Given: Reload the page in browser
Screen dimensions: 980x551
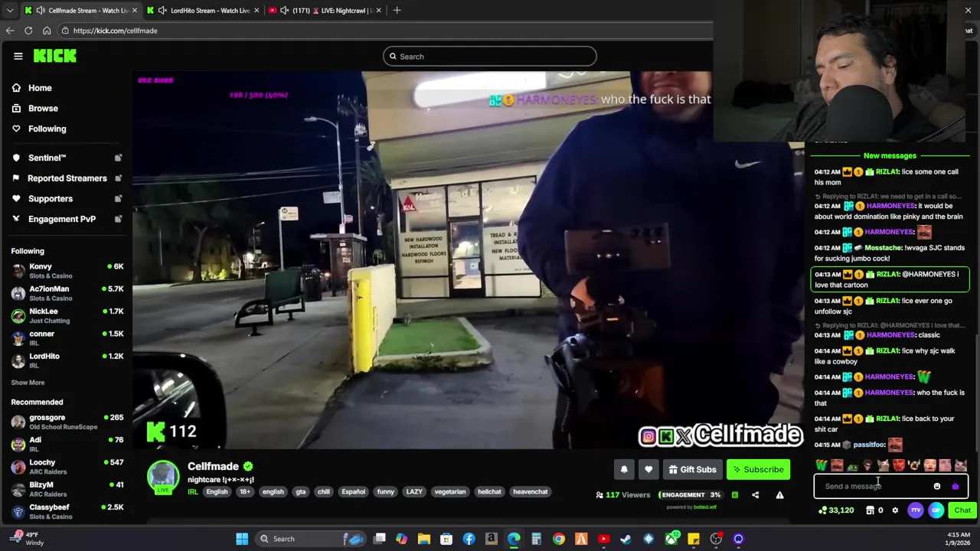Looking at the screenshot, I should pyautogui.click(x=28, y=31).
